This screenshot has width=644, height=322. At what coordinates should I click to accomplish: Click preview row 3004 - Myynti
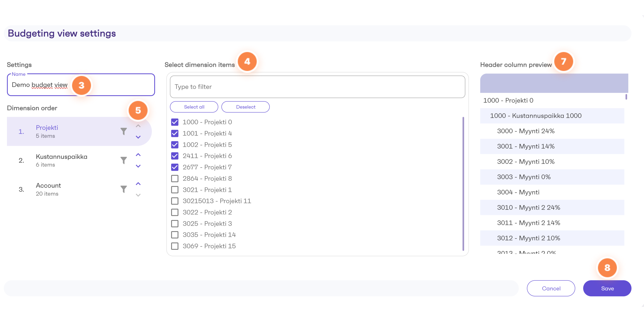point(552,192)
